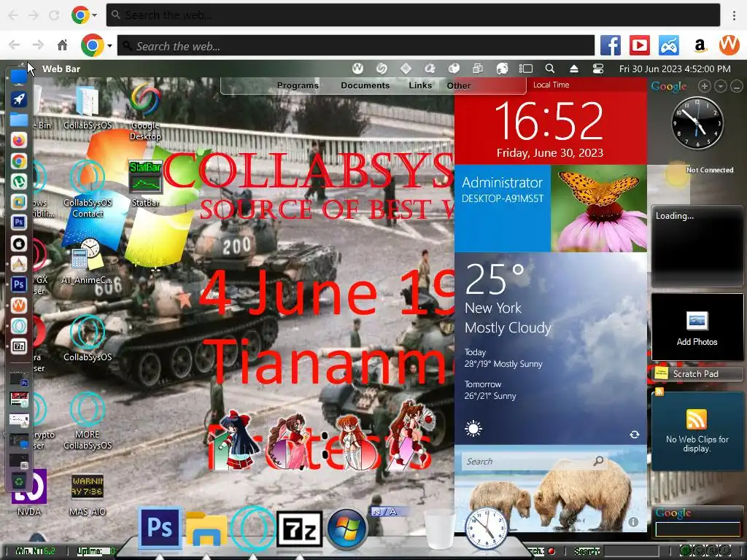This screenshot has height=560, width=747.
Task: Open Facebook shortcut in the toolbar
Action: [x=611, y=46]
